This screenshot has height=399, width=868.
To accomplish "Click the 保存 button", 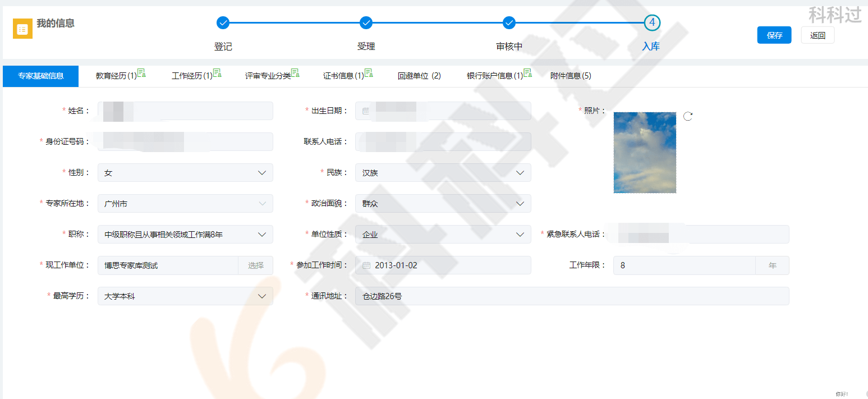I will tap(774, 34).
